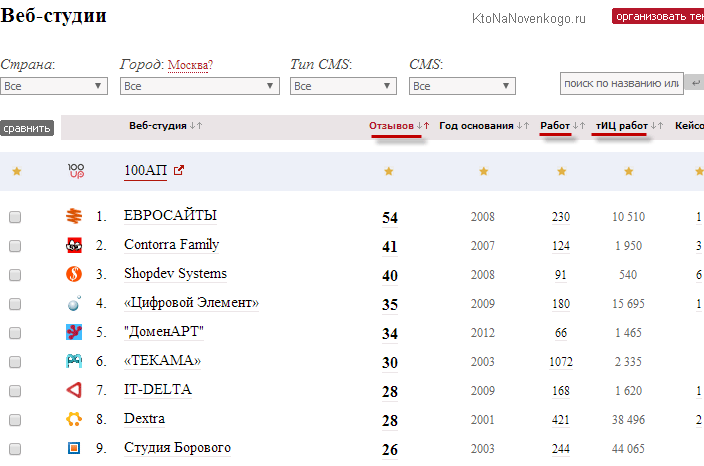Screen dimensions: 704x466
Task: Click star in Год основания column of 100АП row
Action: click(484, 171)
